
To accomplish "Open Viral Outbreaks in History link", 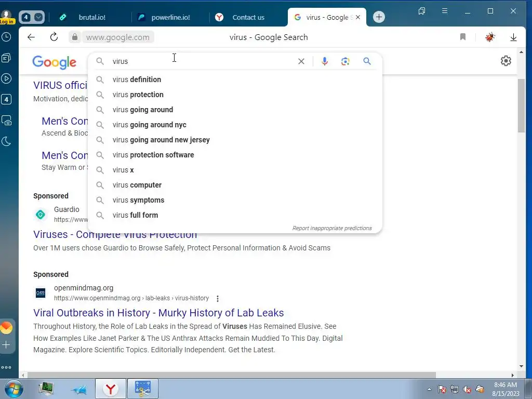I will click(x=158, y=313).
